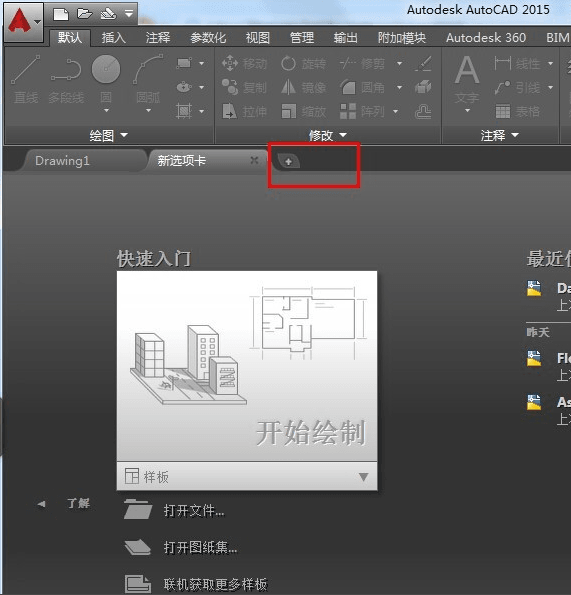Open the AutoCAD application menu button
The height and width of the screenshot is (595, 571).
click(x=24, y=21)
